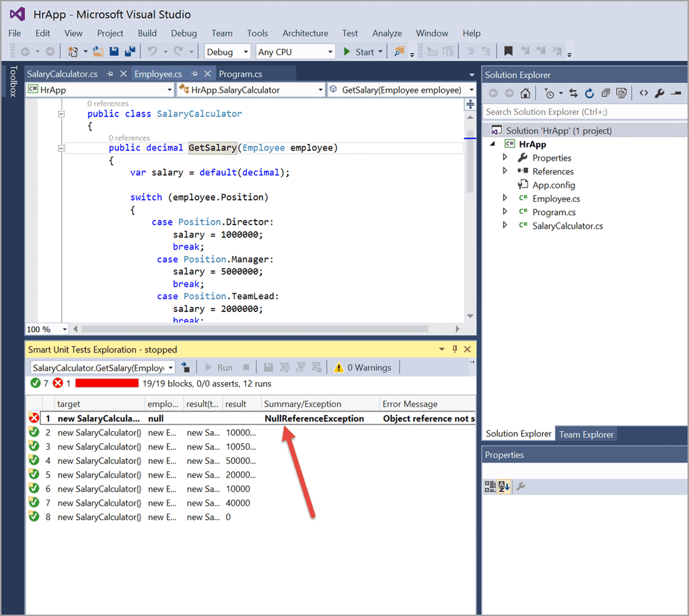This screenshot has width=689, height=616.
Task: Open the Any CPU platform dropdown
Action: 295,52
